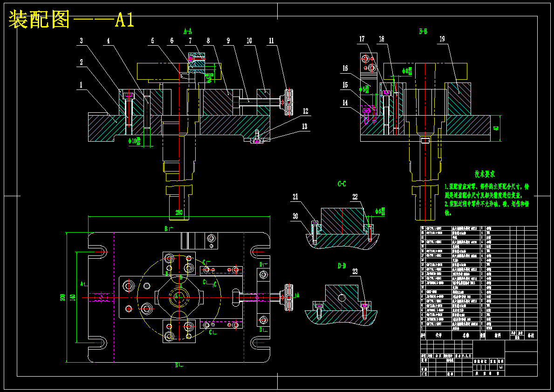Image resolution: width=554 pixels, height=392 pixels.
Task: Select part balloon number 1
Action: [81, 85]
